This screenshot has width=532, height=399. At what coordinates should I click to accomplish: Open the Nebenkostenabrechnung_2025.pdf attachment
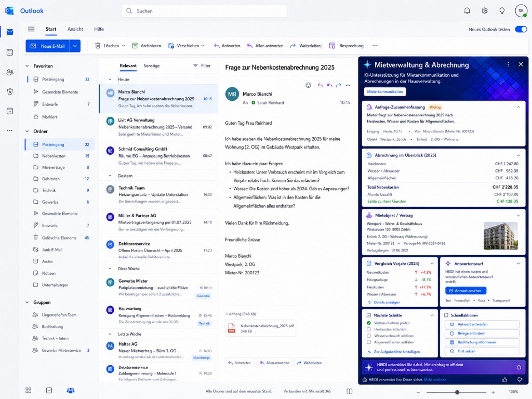(260, 328)
